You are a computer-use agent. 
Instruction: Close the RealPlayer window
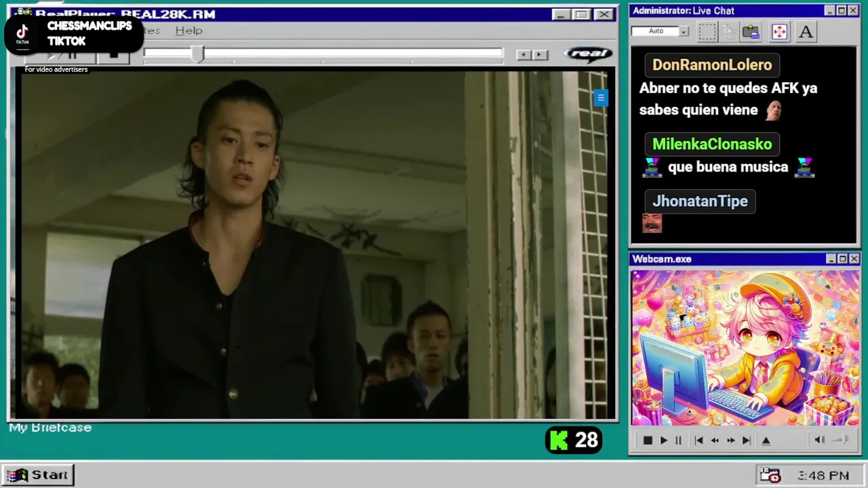[604, 14]
